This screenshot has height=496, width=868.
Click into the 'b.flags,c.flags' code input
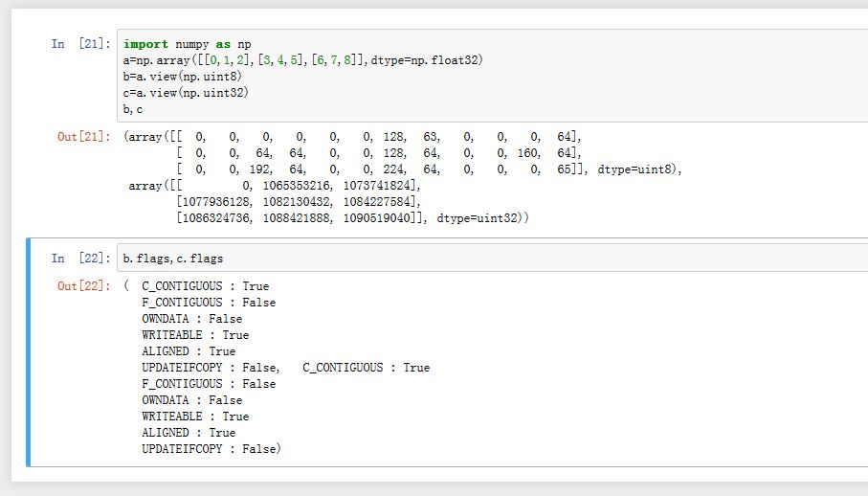[171, 259]
